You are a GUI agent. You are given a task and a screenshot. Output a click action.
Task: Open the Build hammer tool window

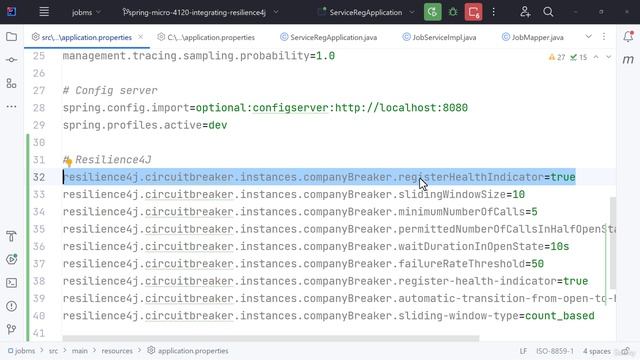11,236
